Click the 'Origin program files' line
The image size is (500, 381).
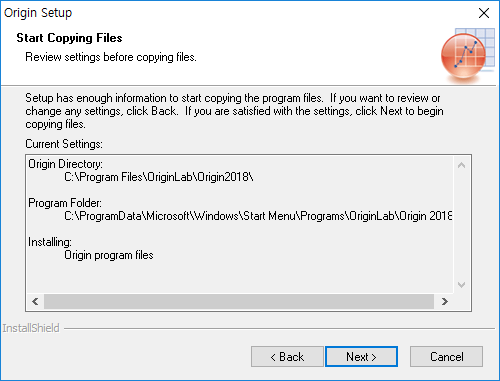coord(109,255)
